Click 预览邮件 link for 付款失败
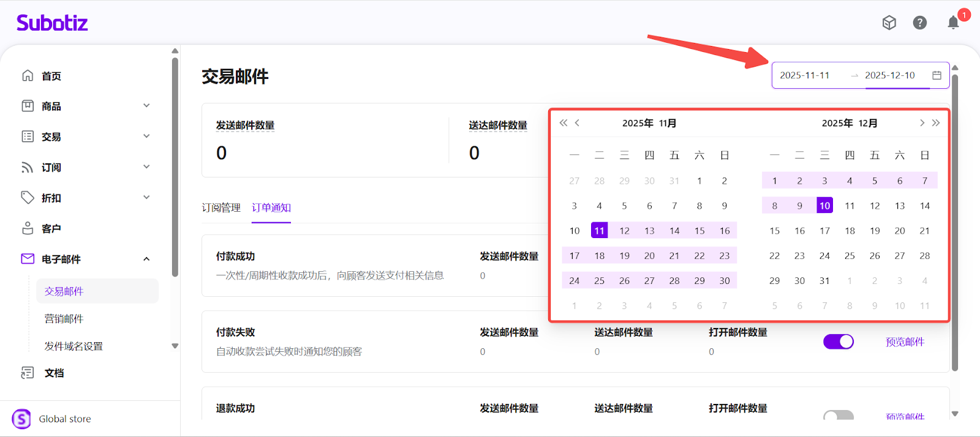Viewport: 980px width, 437px height. [905, 342]
